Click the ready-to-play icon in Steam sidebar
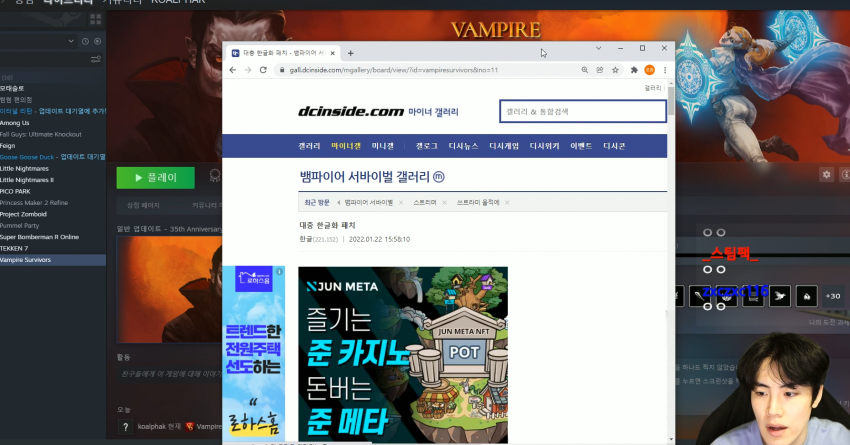This screenshot has width=850, height=445. tap(98, 41)
